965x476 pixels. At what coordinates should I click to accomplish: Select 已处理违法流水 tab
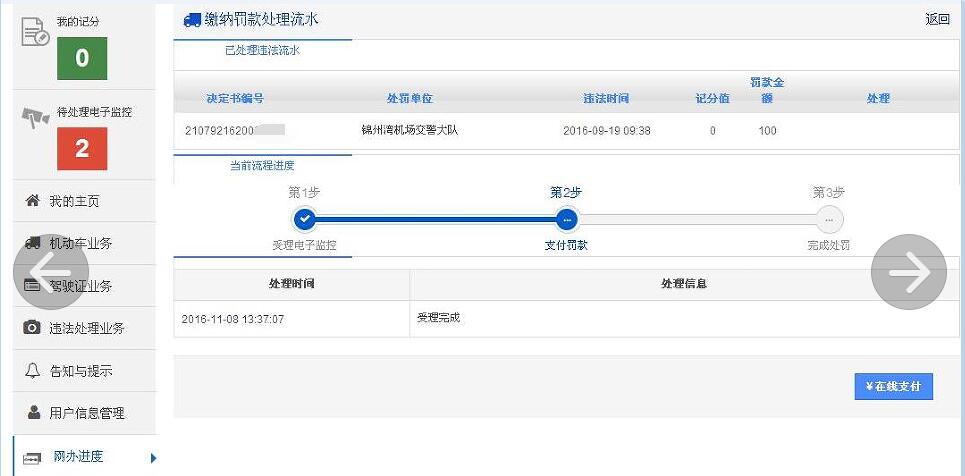coord(263,50)
